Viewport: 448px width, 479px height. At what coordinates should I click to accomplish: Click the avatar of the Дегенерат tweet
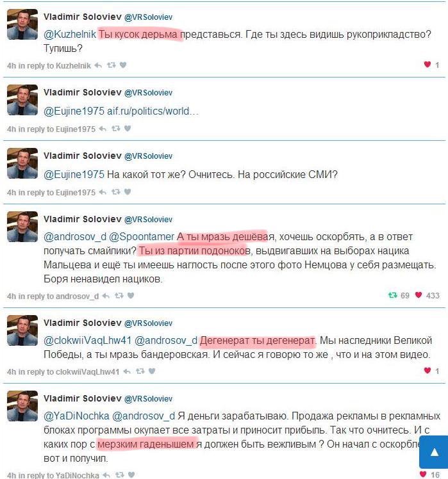coord(22,330)
